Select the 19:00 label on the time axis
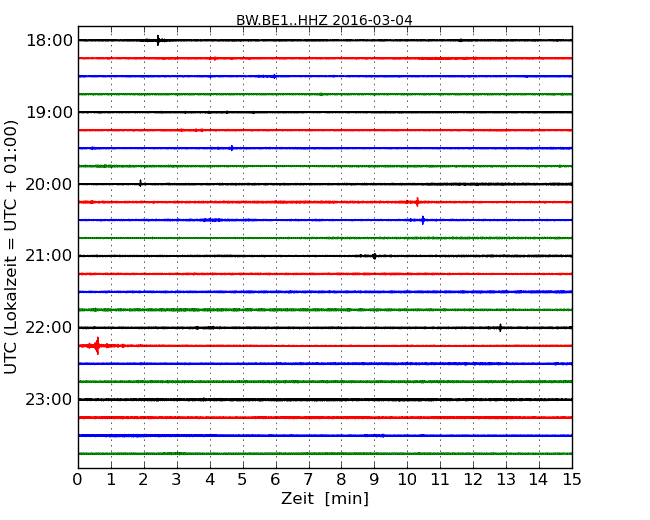Viewport: 650px width, 520px height. click(x=49, y=112)
